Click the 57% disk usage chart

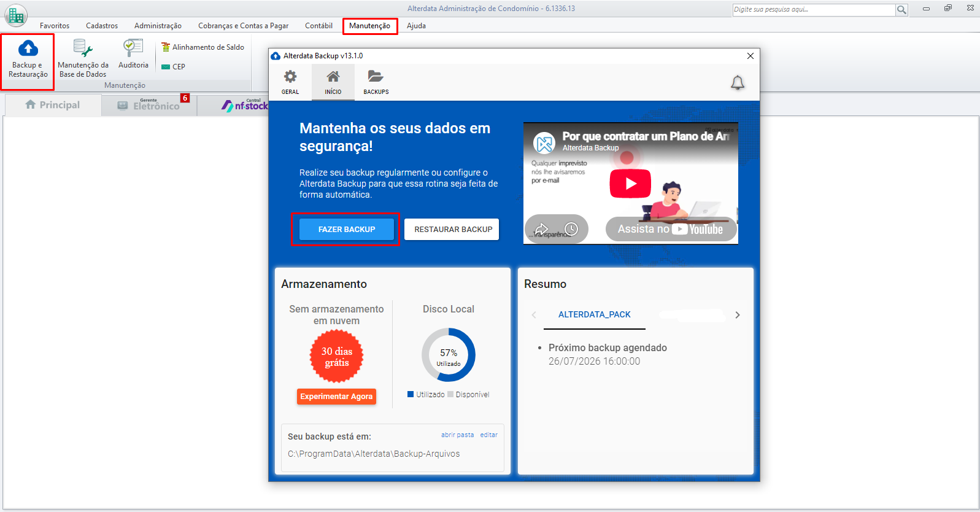pyautogui.click(x=449, y=355)
